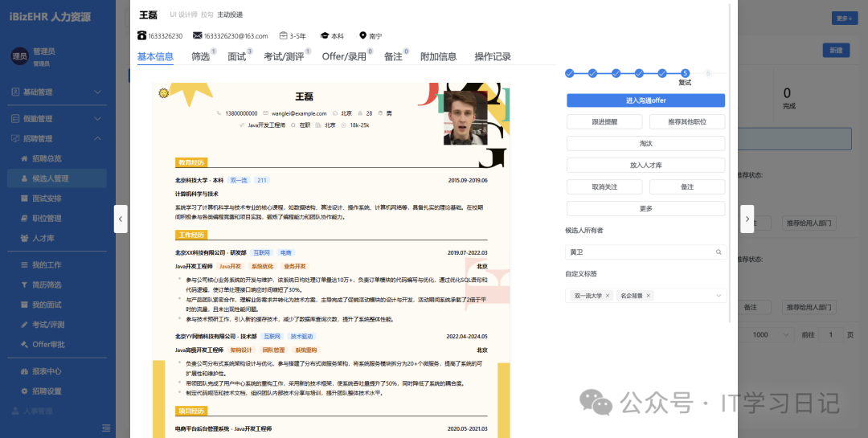The width and height of the screenshot is (868, 438).
Task: Go to next candidate with right arrow
Action: 747,219
